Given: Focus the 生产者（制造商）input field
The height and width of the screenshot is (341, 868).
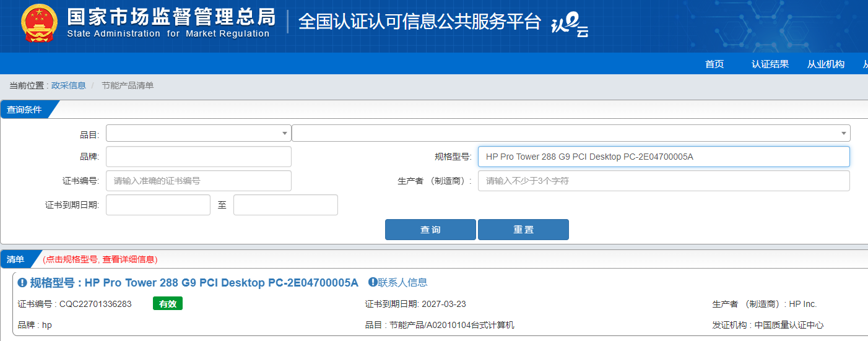Looking at the screenshot, I should pos(664,181).
